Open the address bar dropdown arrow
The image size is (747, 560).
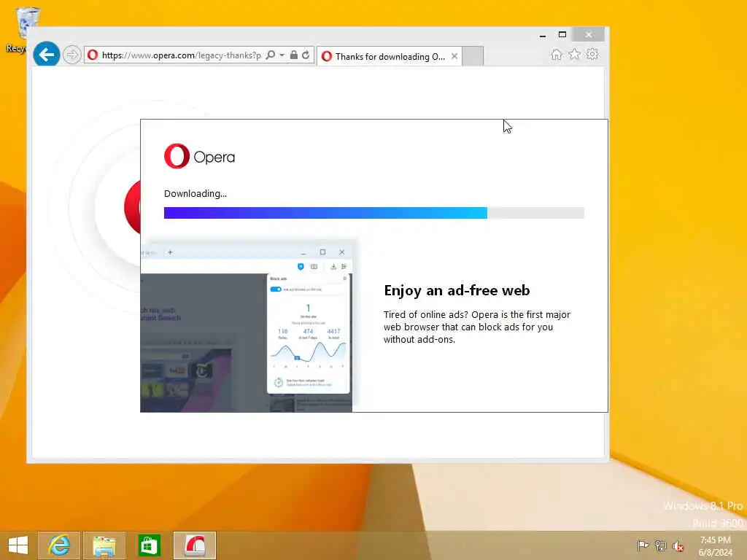click(x=282, y=55)
